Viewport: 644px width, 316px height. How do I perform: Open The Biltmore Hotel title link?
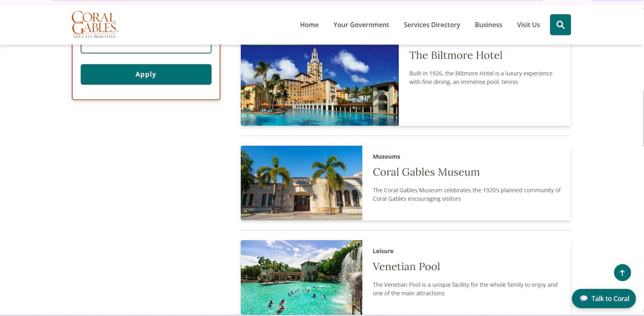point(456,55)
